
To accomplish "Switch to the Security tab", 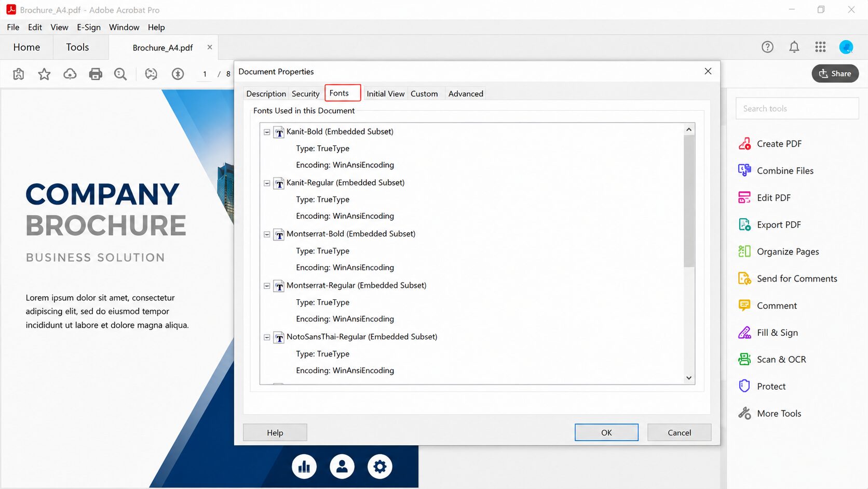I will click(305, 94).
